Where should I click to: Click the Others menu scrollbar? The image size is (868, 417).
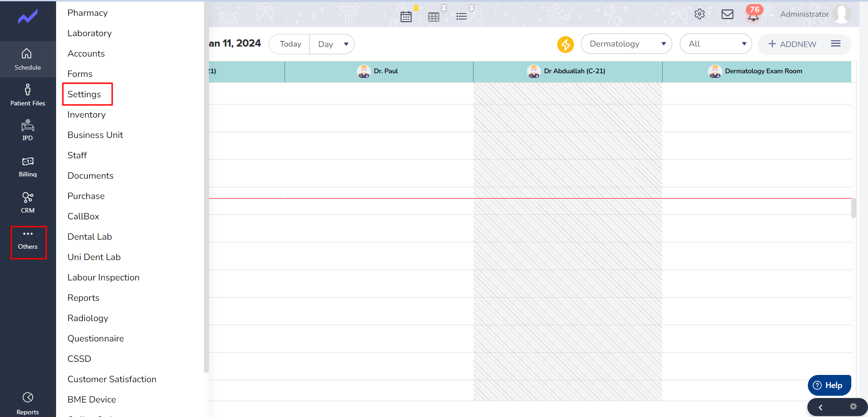tap(206, 187)
